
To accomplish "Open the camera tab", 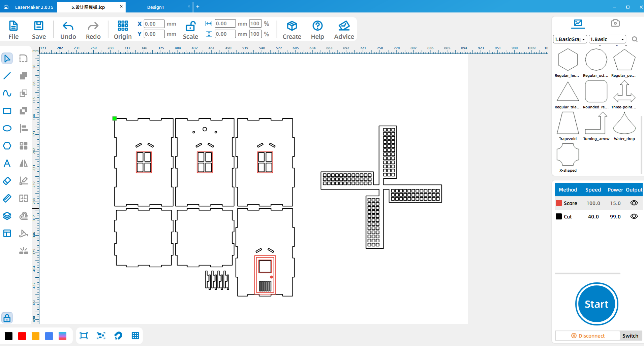I will [615, 23].
